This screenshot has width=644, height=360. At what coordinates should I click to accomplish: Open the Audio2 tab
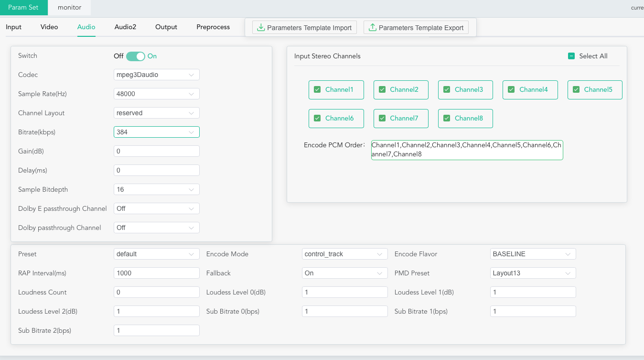[x=125, y=27]
